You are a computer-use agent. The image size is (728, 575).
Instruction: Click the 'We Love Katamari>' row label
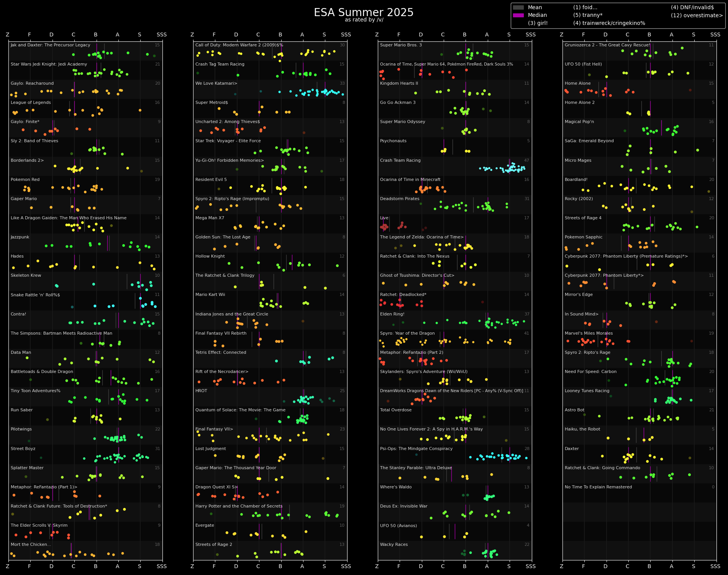point(216,84)
